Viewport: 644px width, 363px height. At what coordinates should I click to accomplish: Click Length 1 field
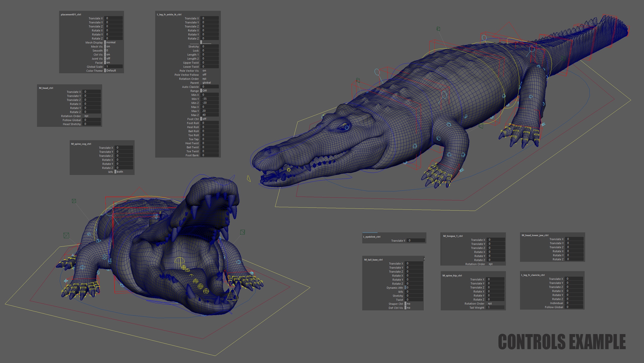pos(210,55)
